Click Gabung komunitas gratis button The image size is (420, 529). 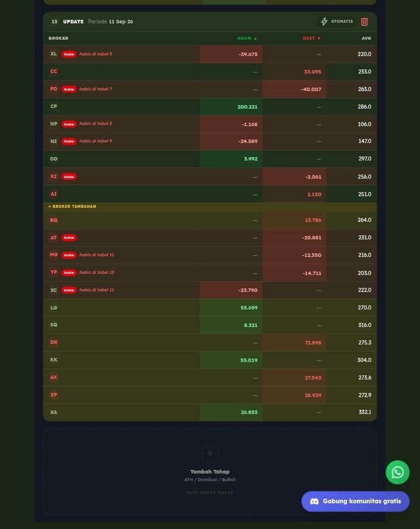[x=355, y=502]
